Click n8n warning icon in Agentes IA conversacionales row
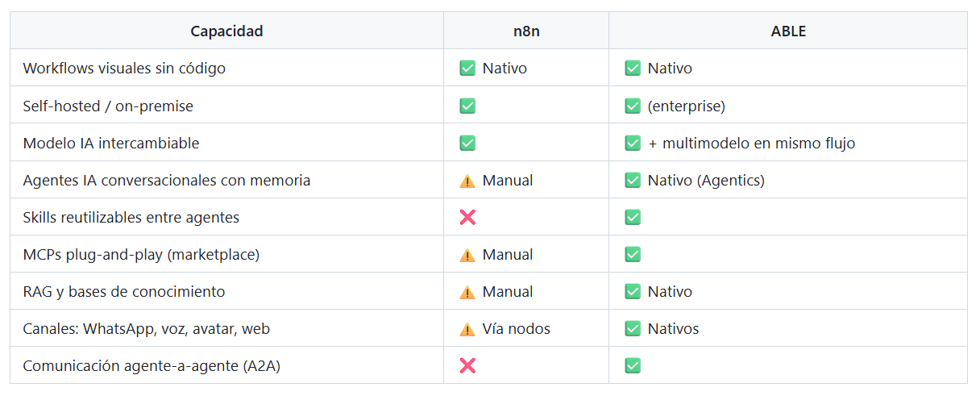Viewport: 980px width, 400px height. (467, 181)
